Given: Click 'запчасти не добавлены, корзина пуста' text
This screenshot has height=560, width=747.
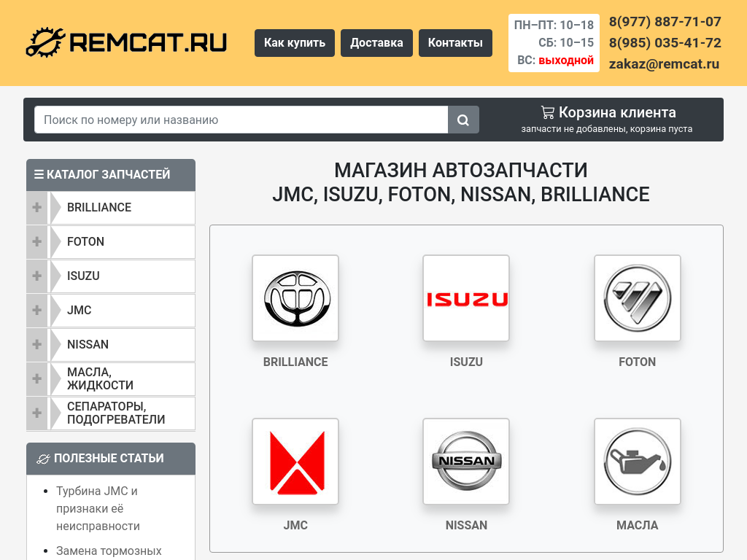Looking at the screenshot, I should coord(606,129).
